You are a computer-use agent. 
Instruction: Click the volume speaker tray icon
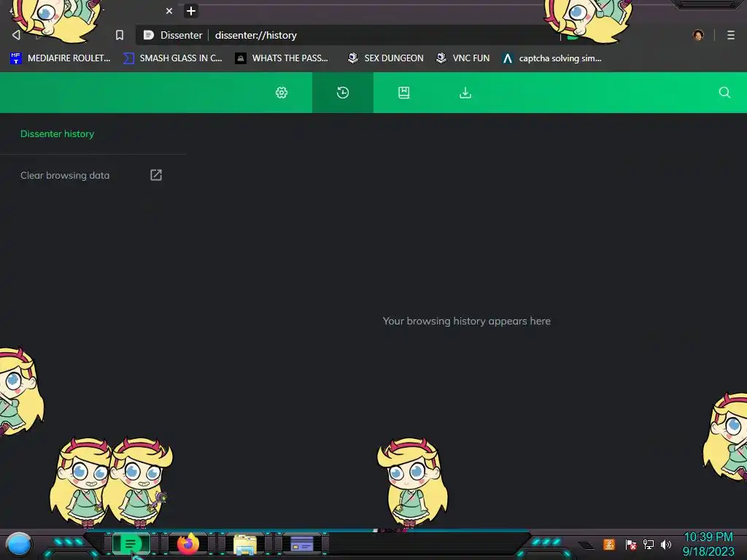665,544
